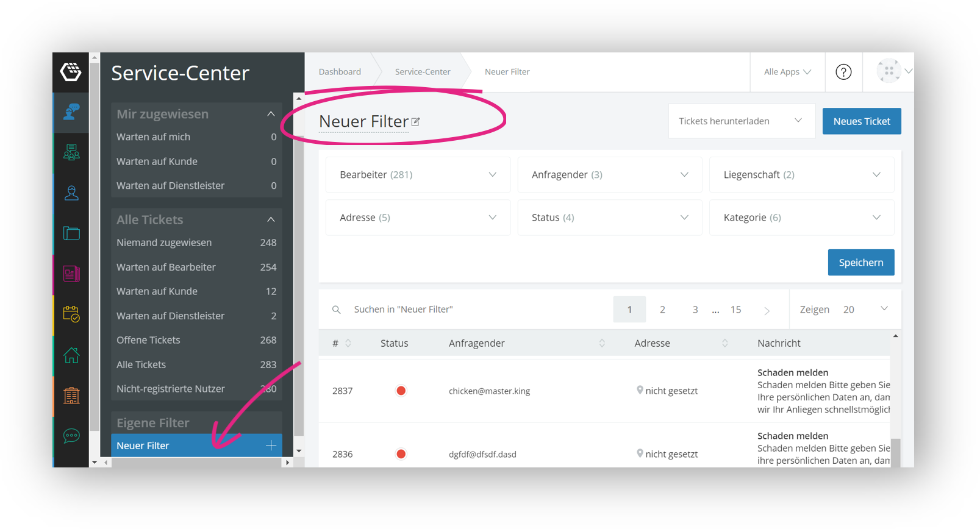
Task: Open the single user icon in sidebar
Action: (x=71, y=193)
